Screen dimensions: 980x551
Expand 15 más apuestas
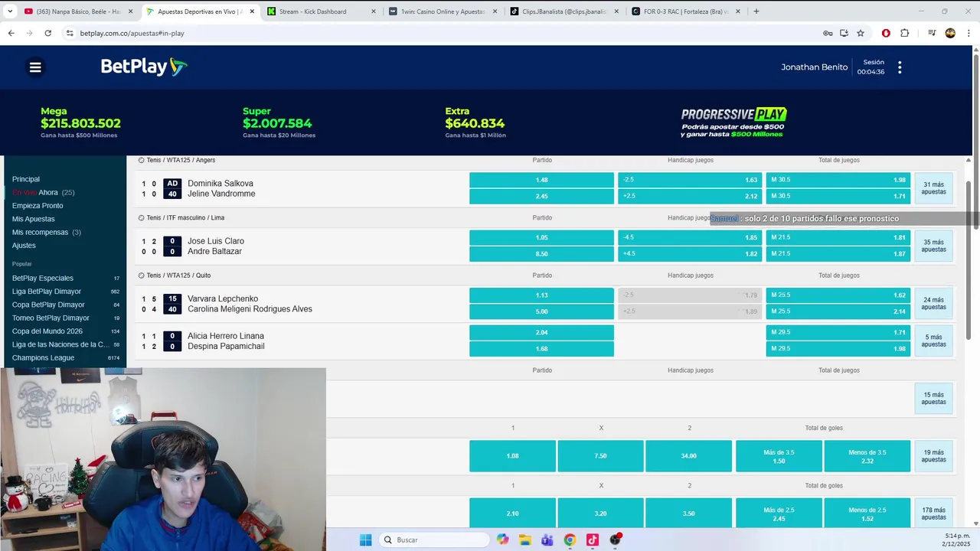[x=933, y=398]
